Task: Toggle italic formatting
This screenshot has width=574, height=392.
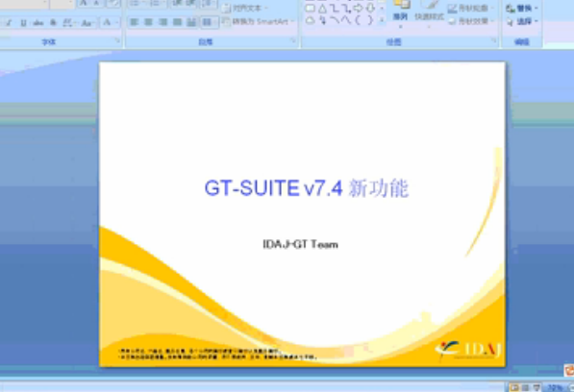Action: (9, 23)
